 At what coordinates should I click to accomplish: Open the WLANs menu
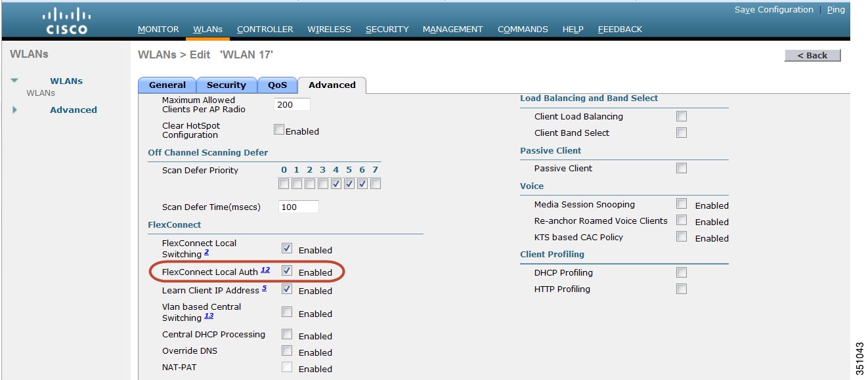[207, 30]
